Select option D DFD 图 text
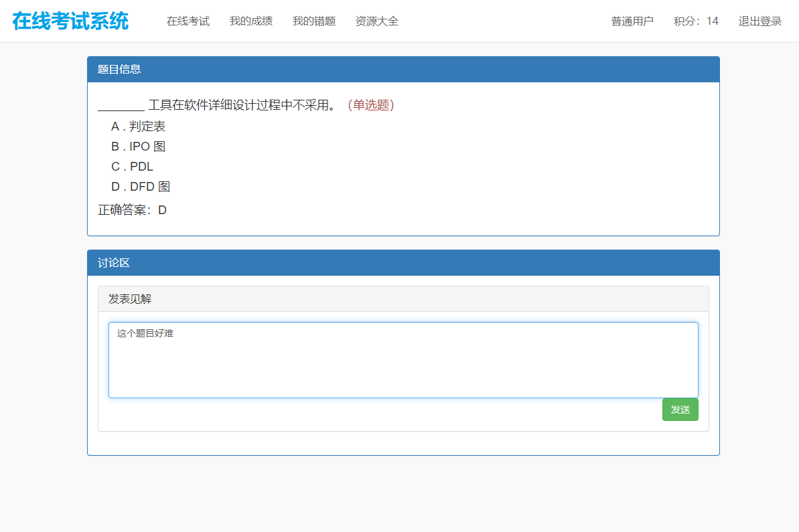The width and height of the screenshot is (799, 532). pos(141,187)
